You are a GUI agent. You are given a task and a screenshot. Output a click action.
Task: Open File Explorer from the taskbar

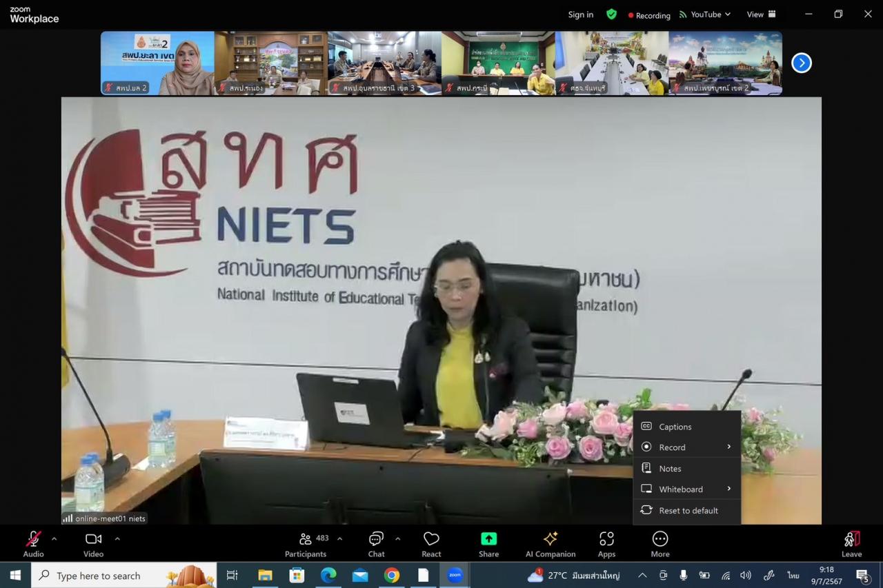tap(265, 575)
